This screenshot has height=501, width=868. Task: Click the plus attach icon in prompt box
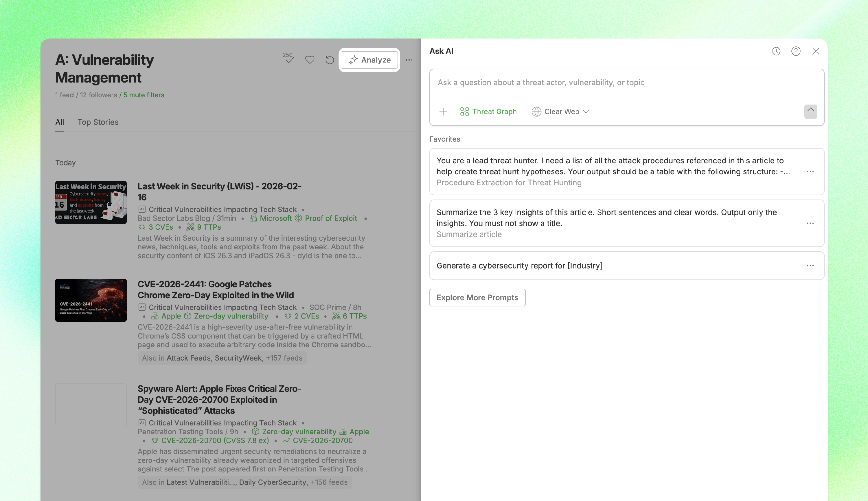coord(443,111)
